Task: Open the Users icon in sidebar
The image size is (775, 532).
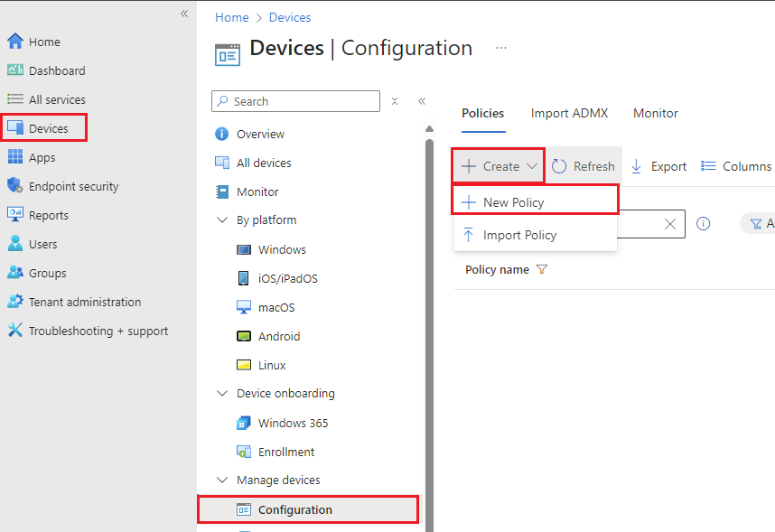Action: click(x=15, y=244)
